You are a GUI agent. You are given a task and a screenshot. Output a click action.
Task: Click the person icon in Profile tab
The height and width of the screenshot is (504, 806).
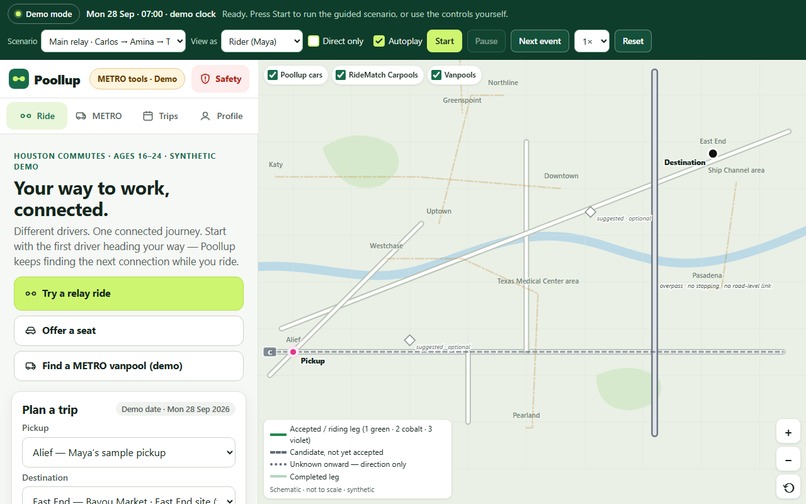point(205,116)
